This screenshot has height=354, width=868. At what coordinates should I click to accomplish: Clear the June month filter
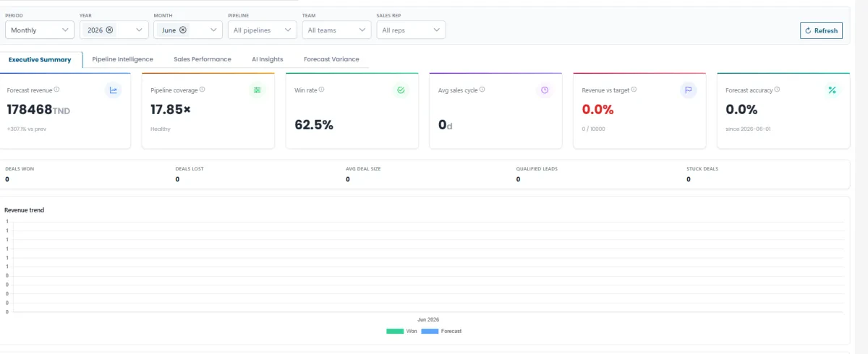pos(183,30)
